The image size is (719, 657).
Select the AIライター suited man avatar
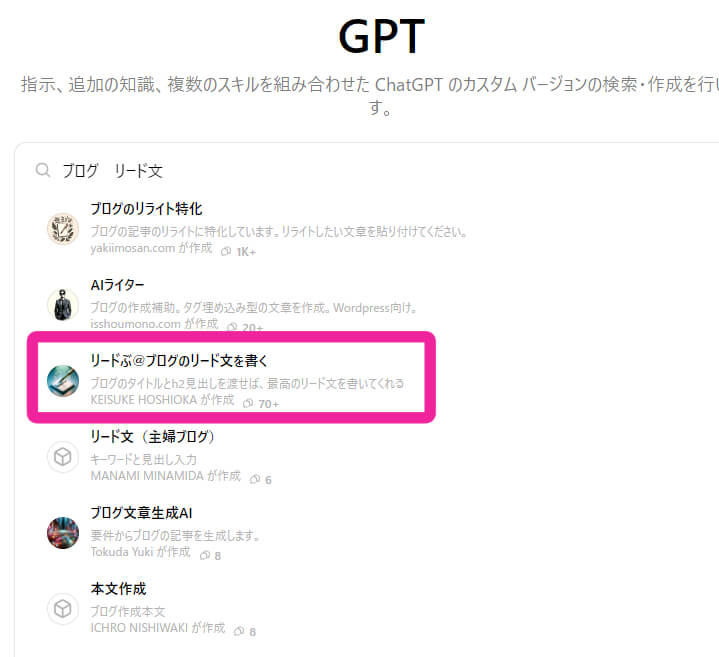point(63,304)
